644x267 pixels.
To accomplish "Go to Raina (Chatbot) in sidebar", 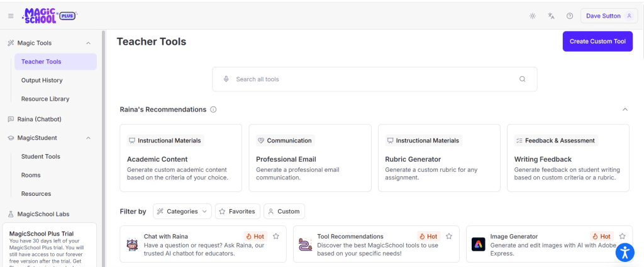I will click(39, 119).
